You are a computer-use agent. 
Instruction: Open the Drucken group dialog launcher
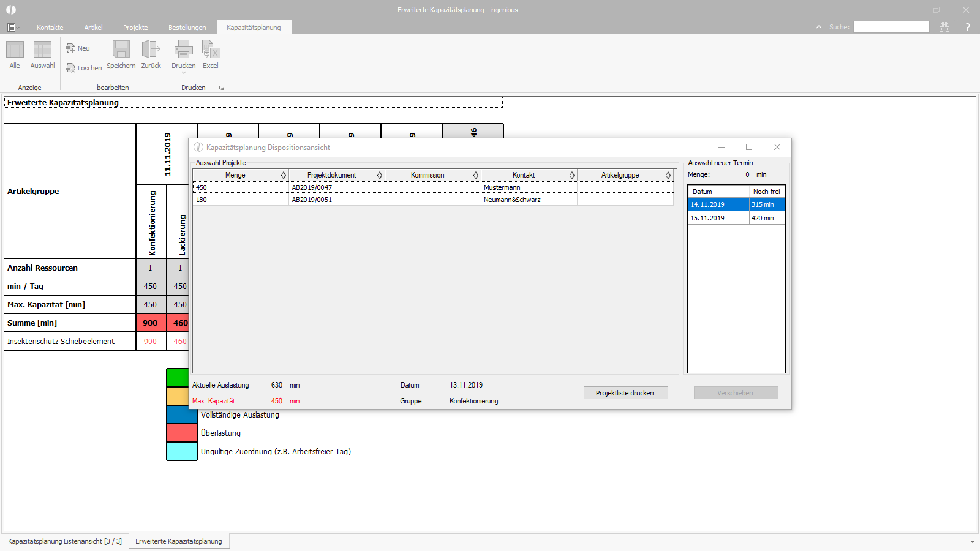tap(221, 88)
